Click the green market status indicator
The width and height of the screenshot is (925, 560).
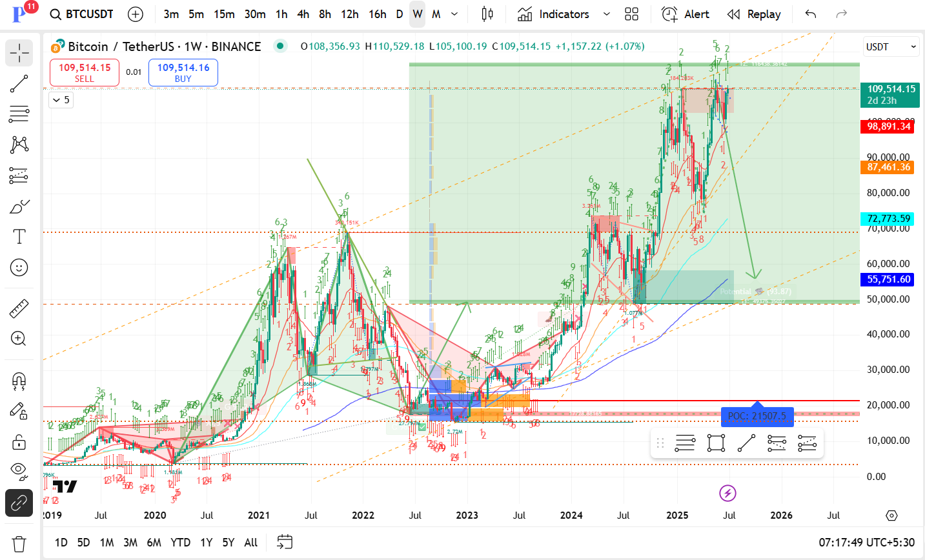[x=280, y=46]
